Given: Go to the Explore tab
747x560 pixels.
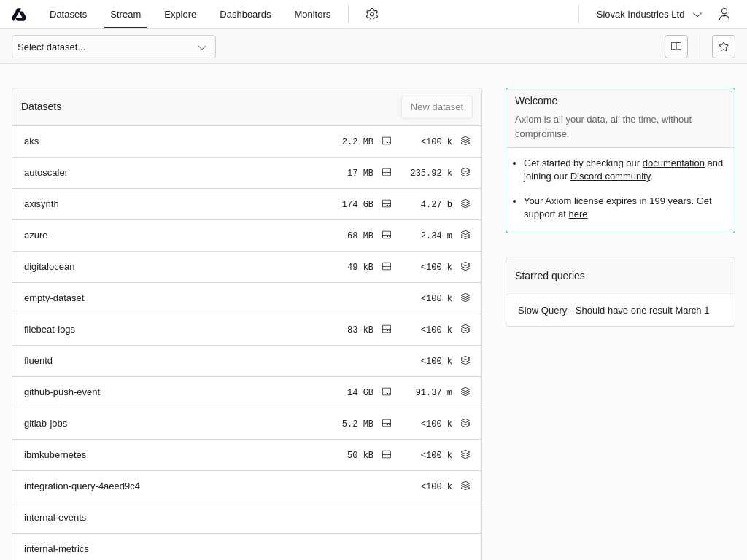Looking at the screenshot, I should [180, 15].
